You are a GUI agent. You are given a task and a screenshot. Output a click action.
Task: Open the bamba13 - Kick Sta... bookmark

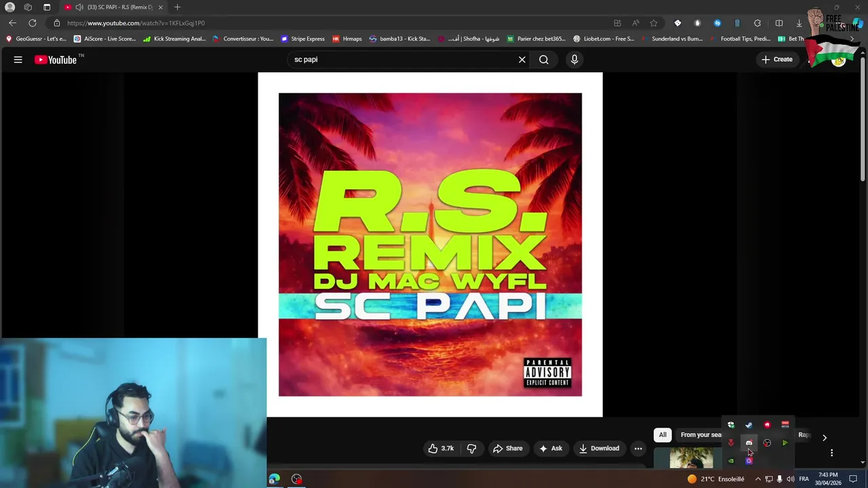point(399,39)
